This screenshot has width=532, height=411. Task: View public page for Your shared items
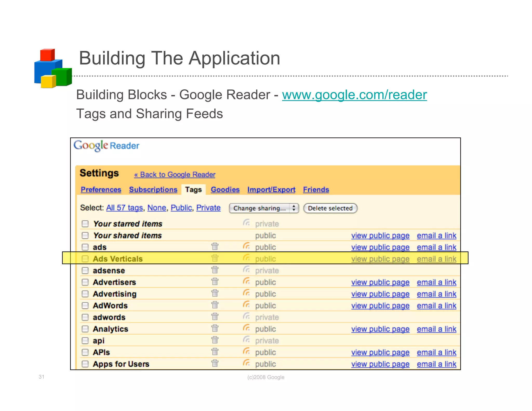pos(380,236)
